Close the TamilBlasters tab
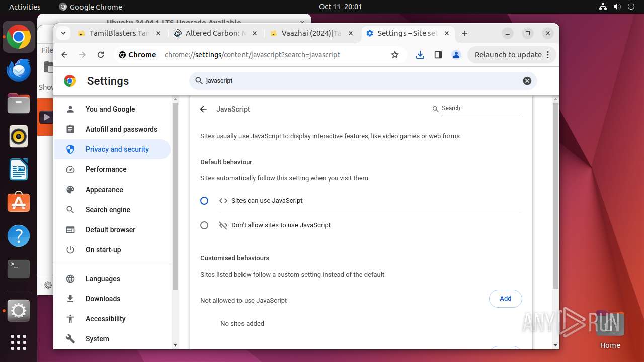 158,33
